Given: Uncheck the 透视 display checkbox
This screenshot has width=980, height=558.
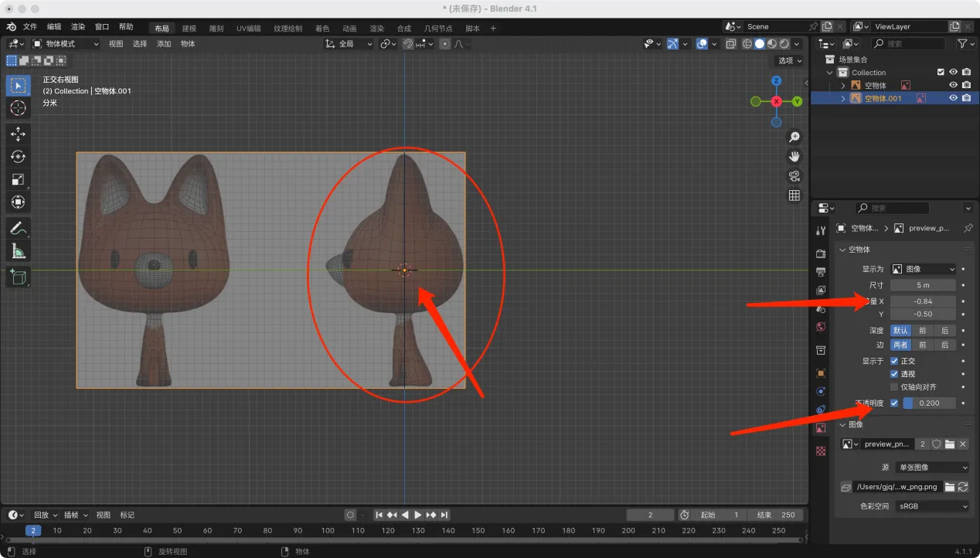Looking at the screenshot, I should [x=894, y=374].
